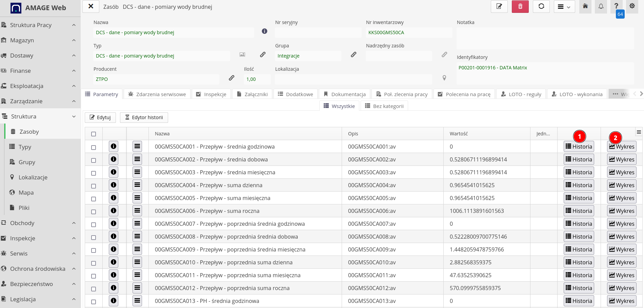Click the Nr seryjny input field

(318, 32)
